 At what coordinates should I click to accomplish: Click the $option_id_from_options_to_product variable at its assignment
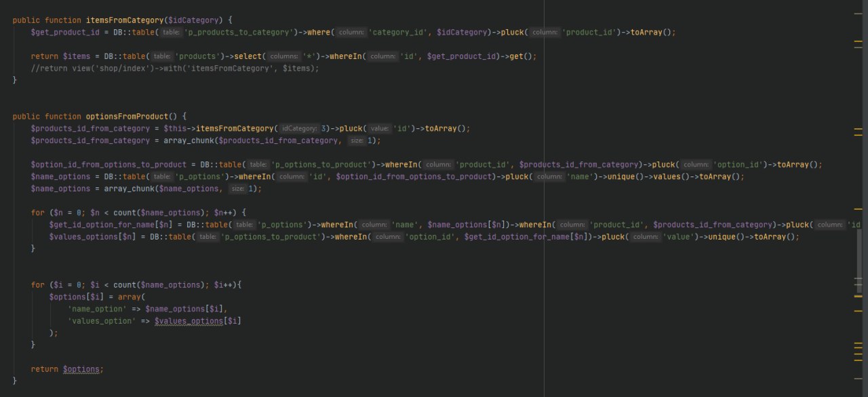(x=108, y=164)
